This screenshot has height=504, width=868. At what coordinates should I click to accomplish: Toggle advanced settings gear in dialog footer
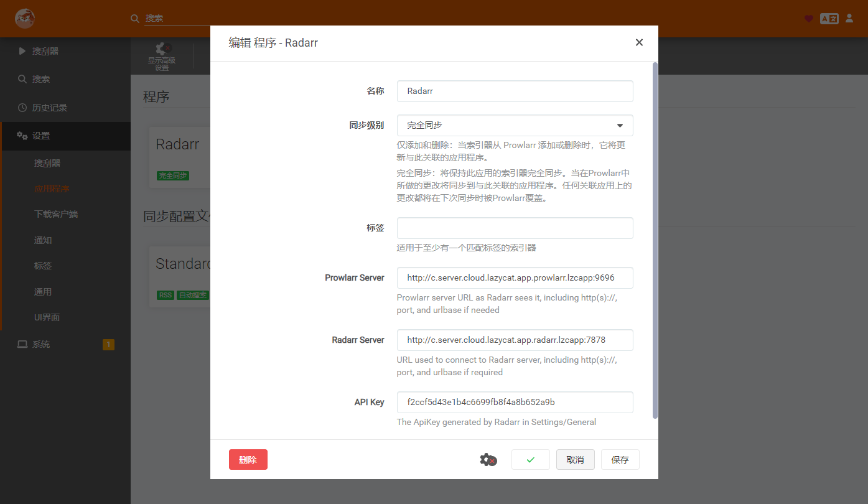[x=488, y=460]
